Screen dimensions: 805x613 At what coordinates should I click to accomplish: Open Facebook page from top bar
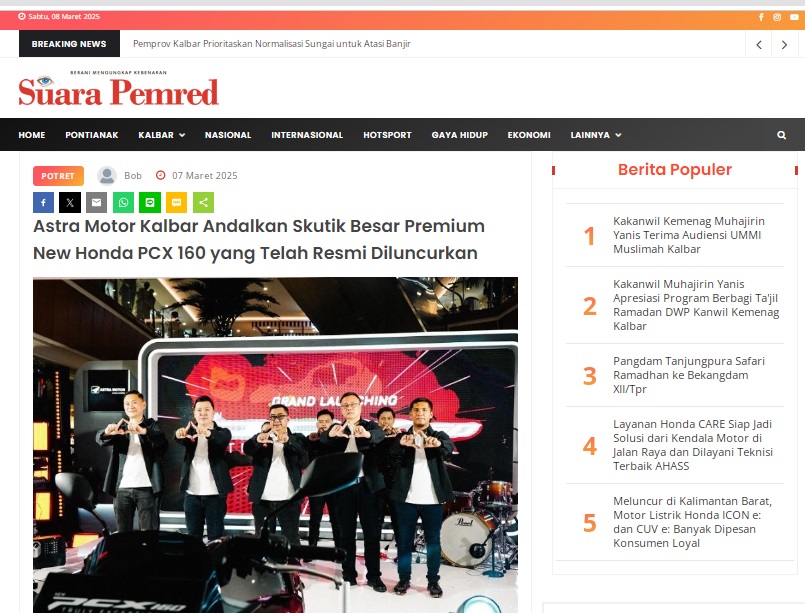(761, 17)
